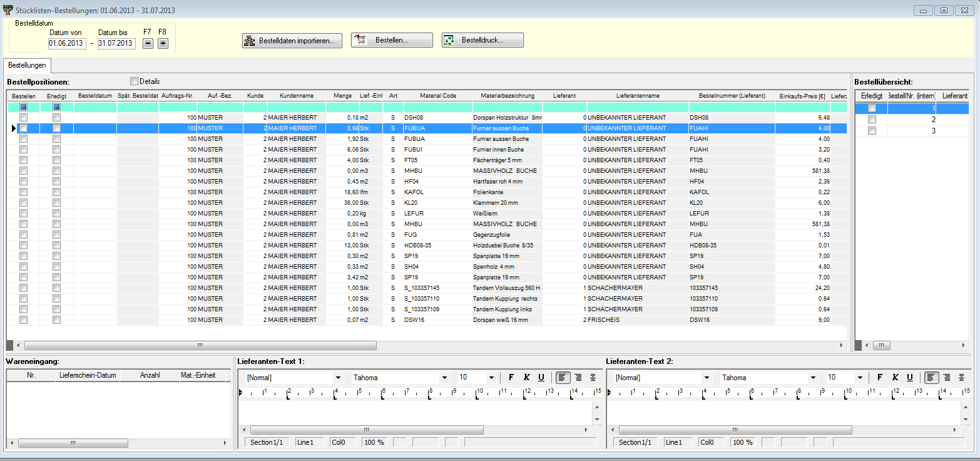The width and height of the screenshot is (980, 461).
Task: Click Bestelldaten importieren button
Action: click(x=292, y=41)
